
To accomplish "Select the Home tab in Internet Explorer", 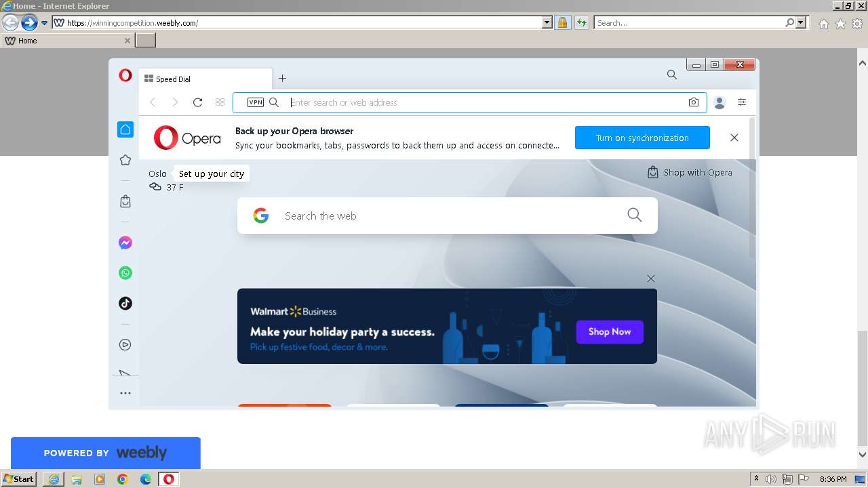I will point(67,41).
